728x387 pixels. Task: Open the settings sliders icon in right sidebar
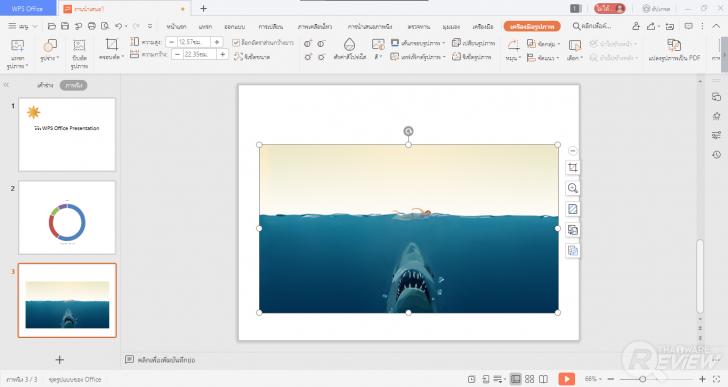(x=716, y=135)
